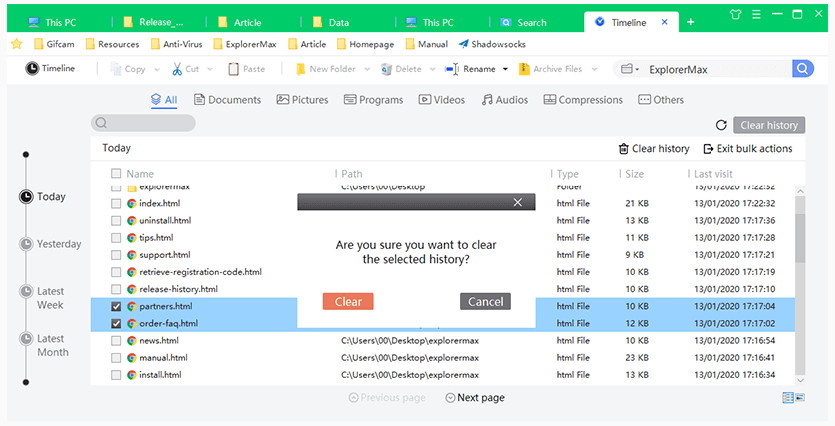This screenshot has height=426, width=835.
Task: Open the Search tab
Action: pos(523,22)
